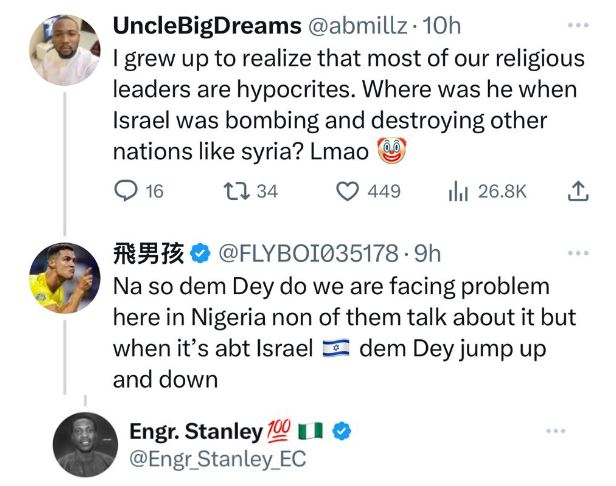Click the verified badge beside Engr. Stanley
Image resolution: width=616 pixels, height=486 pixels.
point(342,431)
